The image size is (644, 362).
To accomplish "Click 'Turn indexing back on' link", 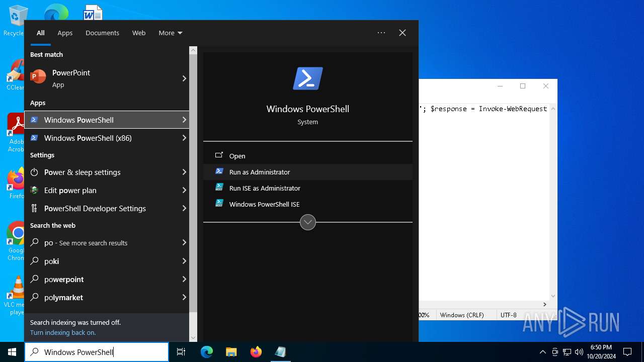I will tap(63, 332).
